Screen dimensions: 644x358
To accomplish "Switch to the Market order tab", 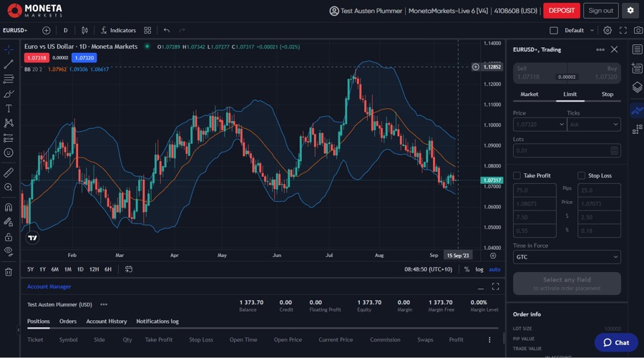I will [x=530, y=95].
